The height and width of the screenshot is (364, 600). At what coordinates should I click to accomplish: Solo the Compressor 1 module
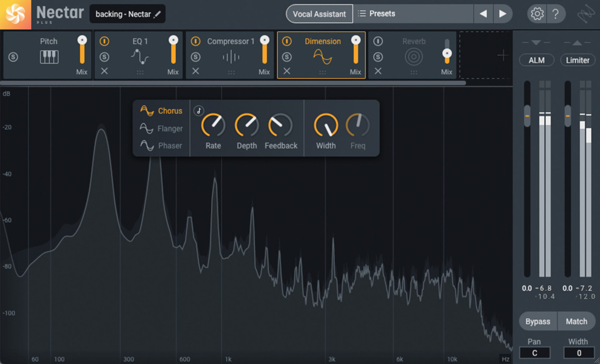pyautogui.click(x=196, y=57)
